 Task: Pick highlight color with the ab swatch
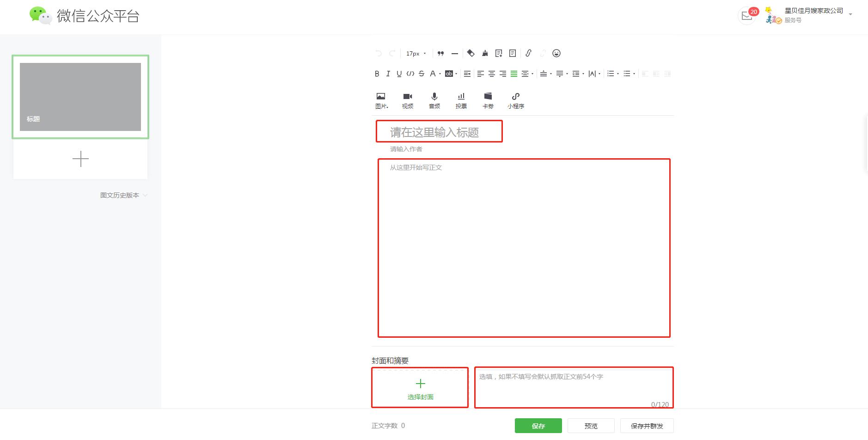[449, 74]
